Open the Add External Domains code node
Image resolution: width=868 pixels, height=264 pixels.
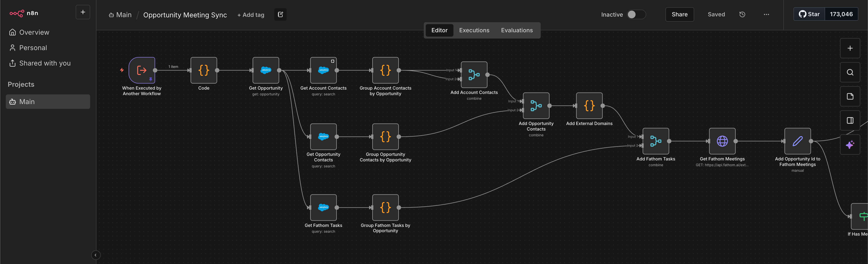coord(589,106)
